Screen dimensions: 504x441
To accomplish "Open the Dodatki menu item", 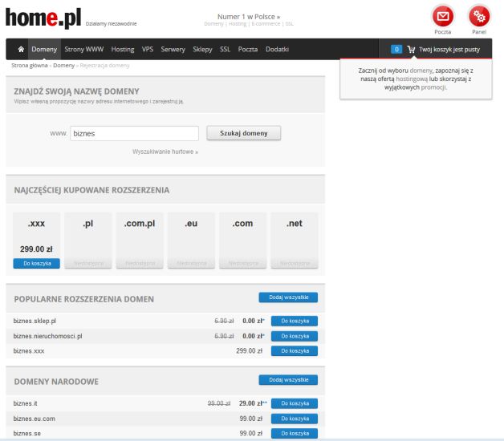I will (277, 49).
